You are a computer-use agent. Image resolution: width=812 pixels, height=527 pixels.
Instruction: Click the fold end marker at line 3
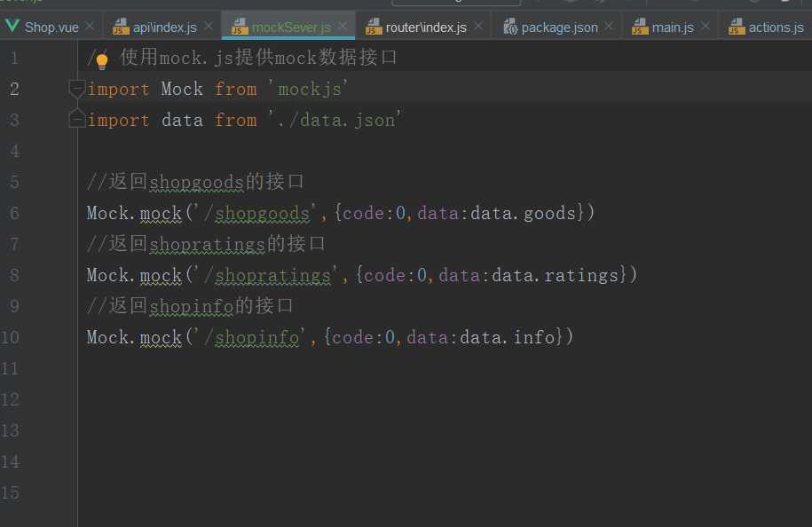[x=76, y=119]
